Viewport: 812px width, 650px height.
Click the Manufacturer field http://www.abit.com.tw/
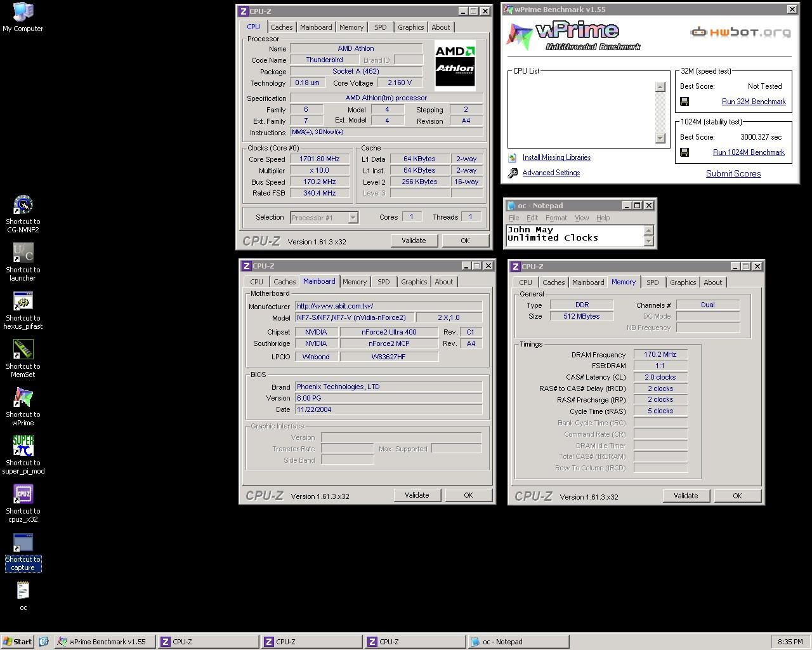click(388, 306)
